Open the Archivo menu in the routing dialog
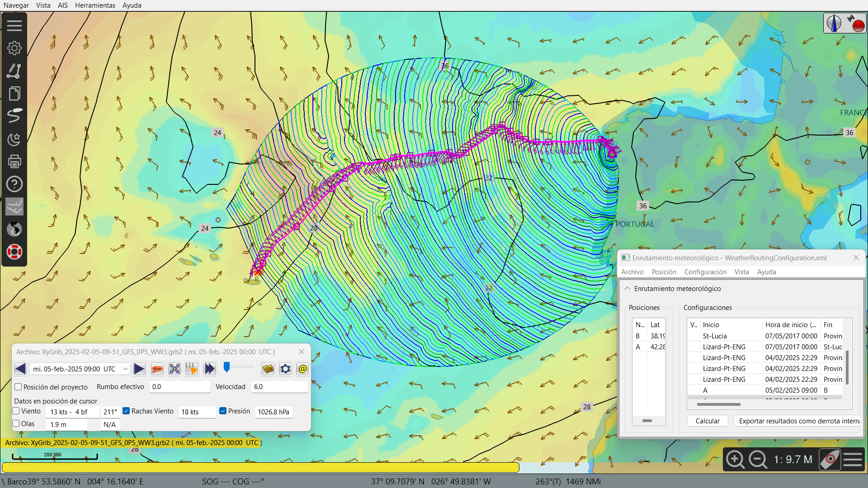This screenshot has height=488, width=868. tap(632, 272)
